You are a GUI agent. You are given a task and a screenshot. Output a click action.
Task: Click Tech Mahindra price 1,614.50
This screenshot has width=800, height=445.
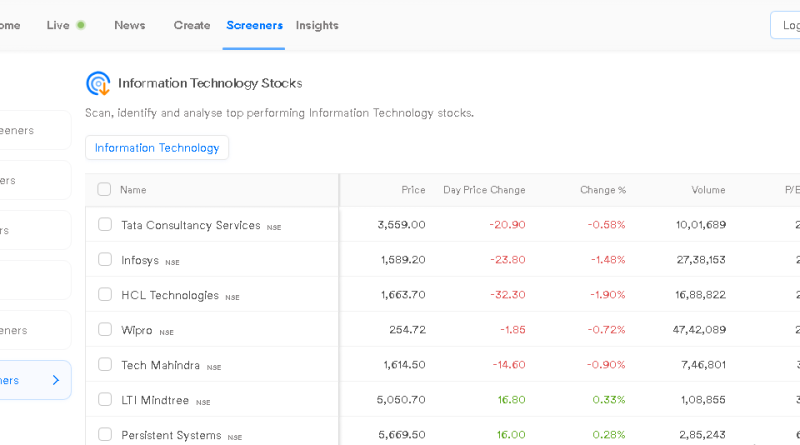tap(405, 365)
